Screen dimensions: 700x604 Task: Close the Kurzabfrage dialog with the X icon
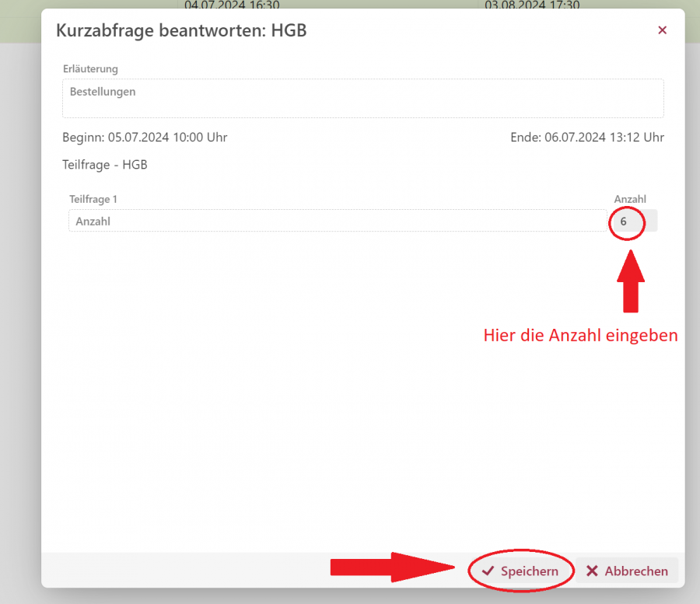662,30
